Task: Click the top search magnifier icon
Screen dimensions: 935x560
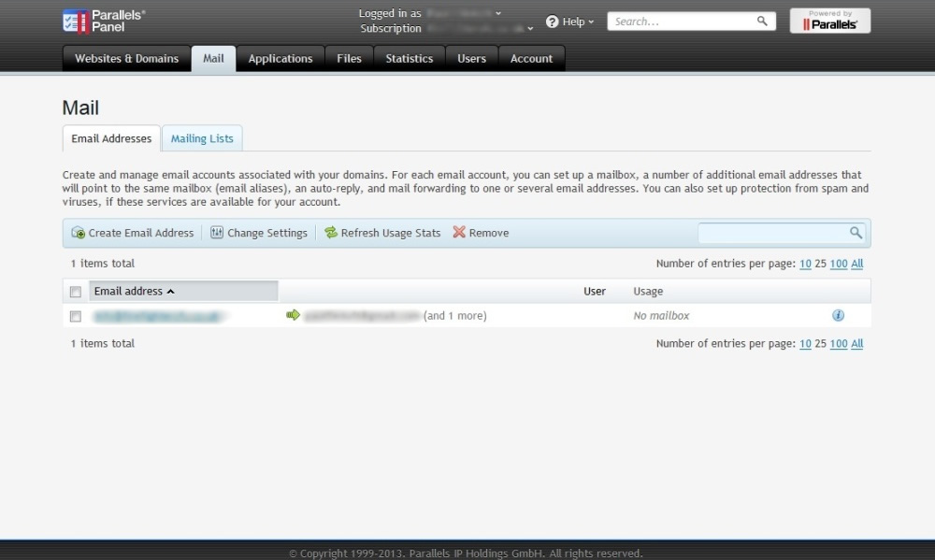Action: pos(762,21)
